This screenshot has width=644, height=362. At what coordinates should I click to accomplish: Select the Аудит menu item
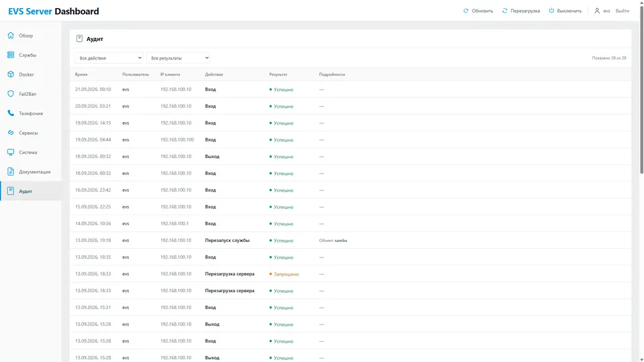(31, 191)
